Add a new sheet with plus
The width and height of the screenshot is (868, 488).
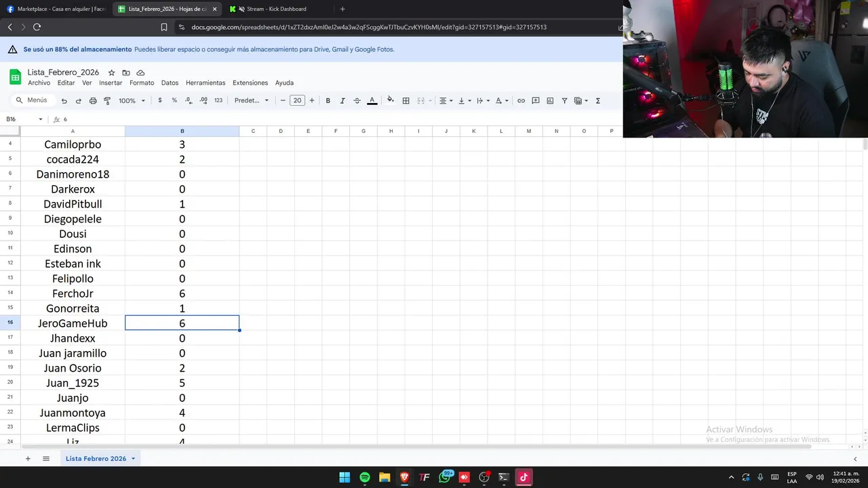click(x=28, y=459)
